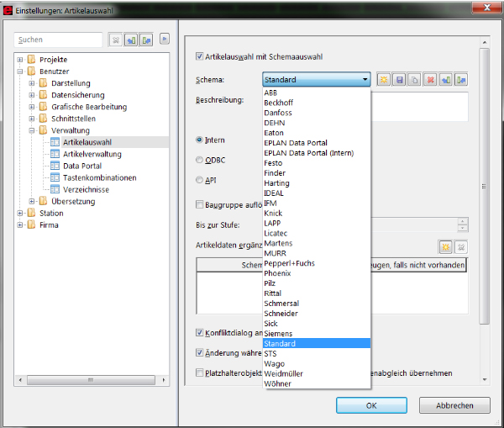Click the schema export icon
The image size is (504, 428).
pos(461,80)
